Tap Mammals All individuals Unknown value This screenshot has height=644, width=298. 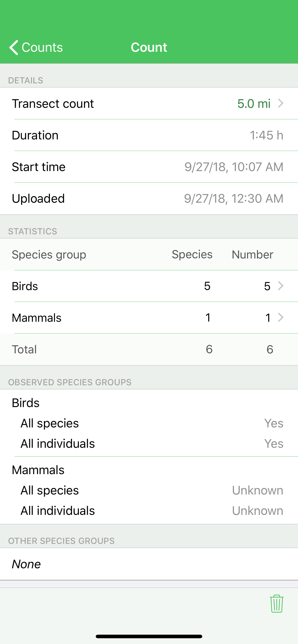(x=257, y=511)
